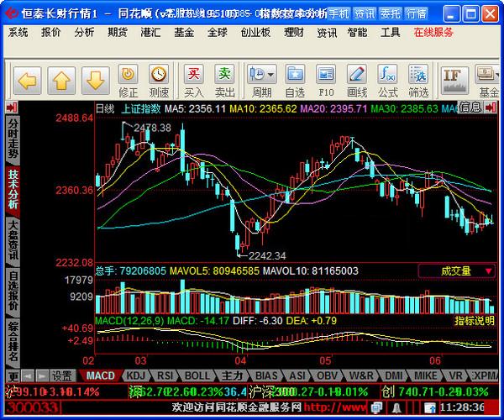The width and height of the screenshot is (504, 420).
Task: Click the 行情 title bar button
Action: point(416,13)
